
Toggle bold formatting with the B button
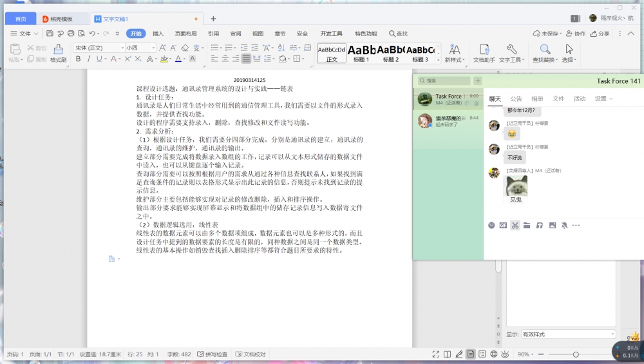(x=78, y=59)
